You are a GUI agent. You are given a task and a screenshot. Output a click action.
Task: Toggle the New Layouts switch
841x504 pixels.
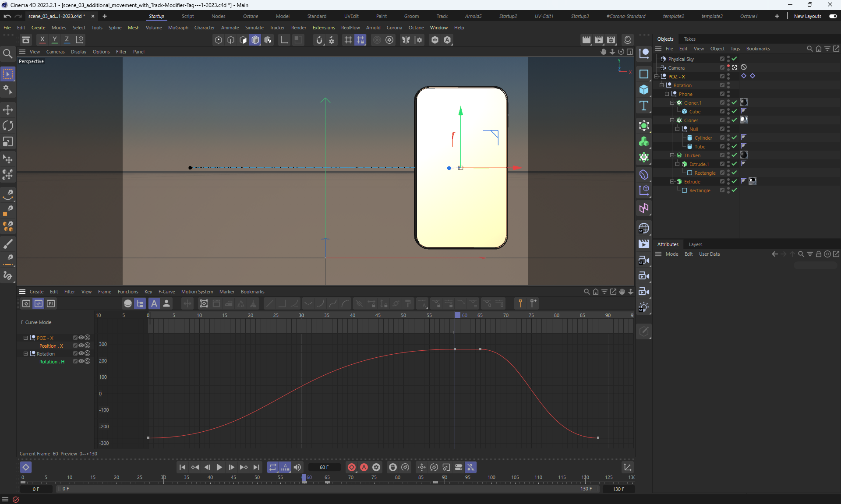[833, 16]
